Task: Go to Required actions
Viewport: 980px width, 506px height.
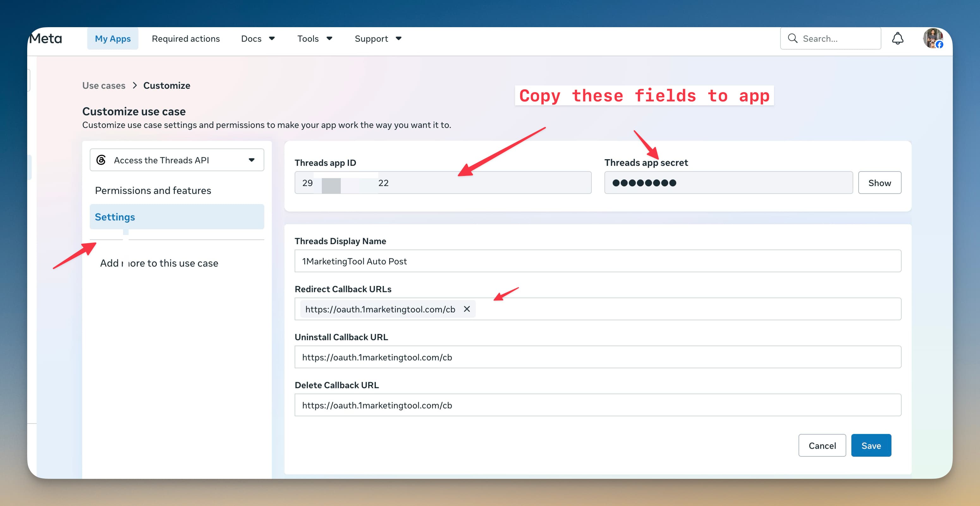Action: click(186, 39)
